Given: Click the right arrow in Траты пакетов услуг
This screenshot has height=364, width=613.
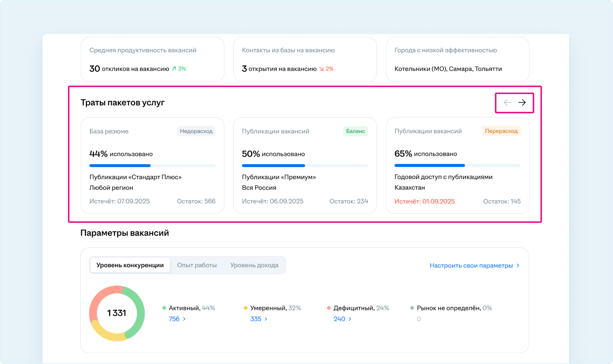Looking at the screenshot, I should [522, 103].
